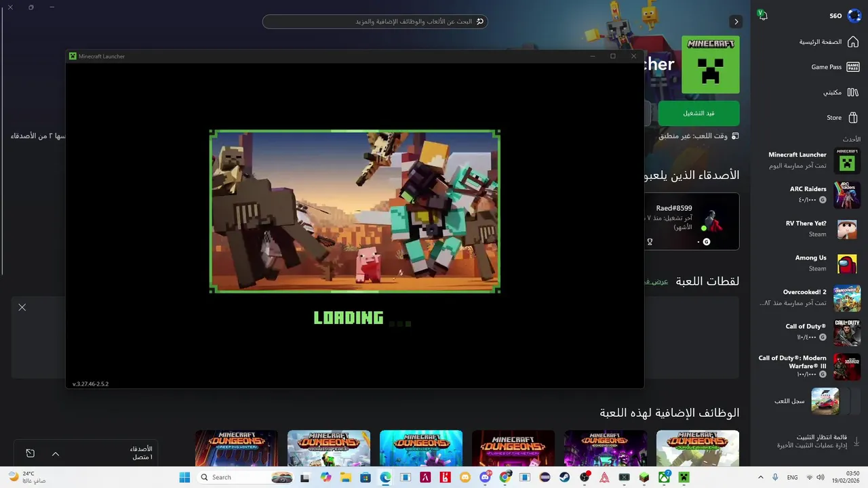Open Echoing Void add-on thumbnail

[x=606, y=448]
